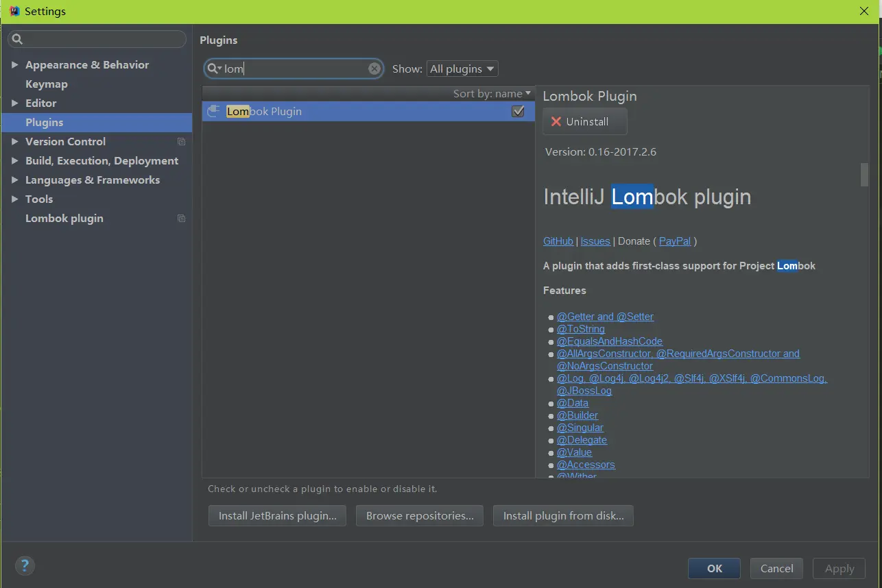Click Browse repositories button
Image resolution: width=882 pixels, height=588 pixels.
[x=420, y=515]
